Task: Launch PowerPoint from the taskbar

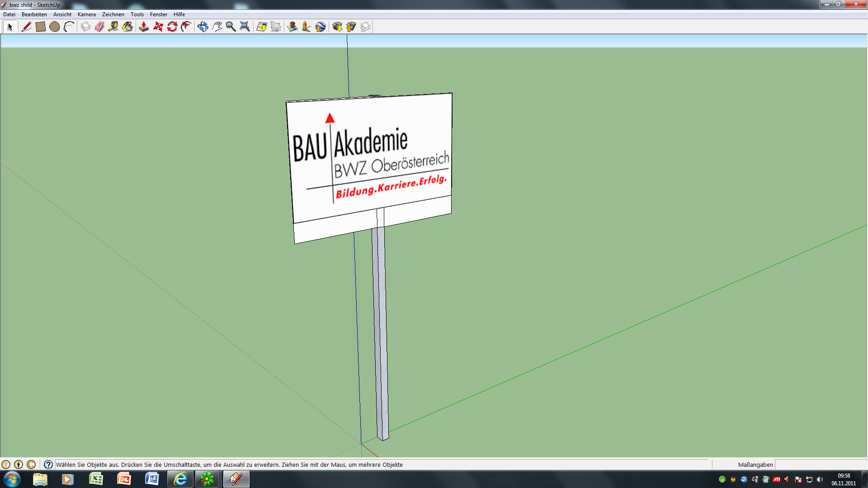Action: coord(124,479)
